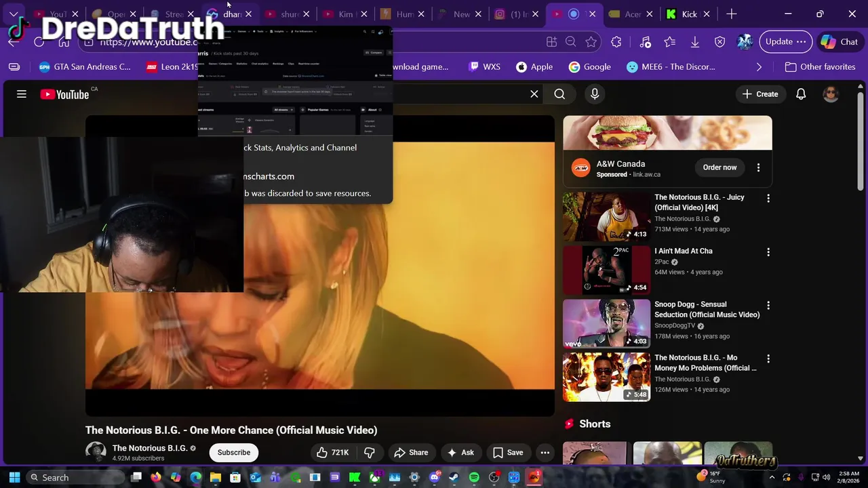Open Mo Money Mo Problems video title

705,363
